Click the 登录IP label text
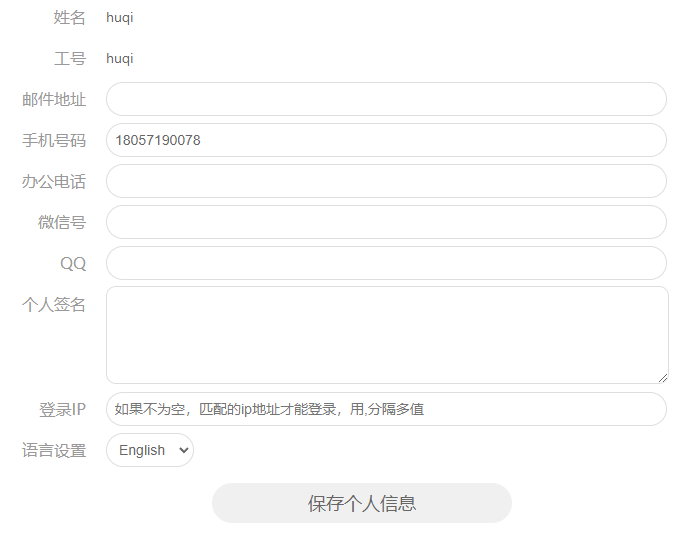The width and height of the screenshot is (699, 538). 62,410
